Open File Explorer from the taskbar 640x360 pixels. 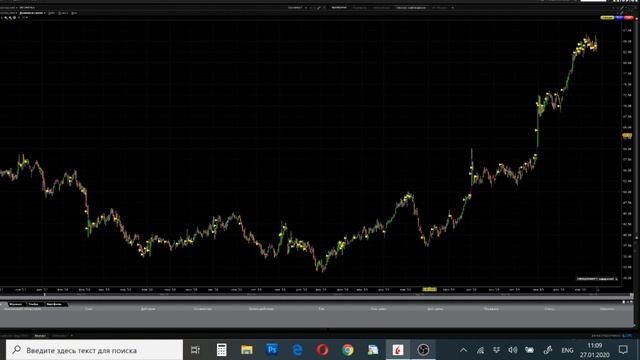coord(247,350)
